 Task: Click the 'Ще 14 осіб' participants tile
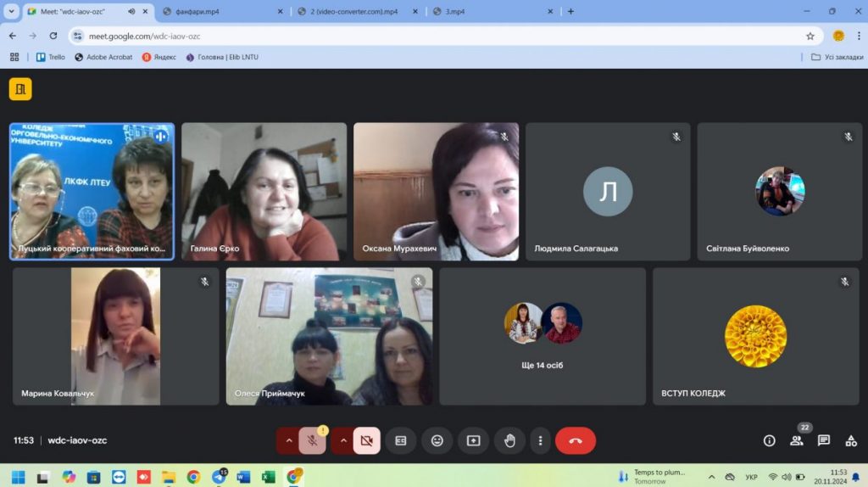(542, 337)
